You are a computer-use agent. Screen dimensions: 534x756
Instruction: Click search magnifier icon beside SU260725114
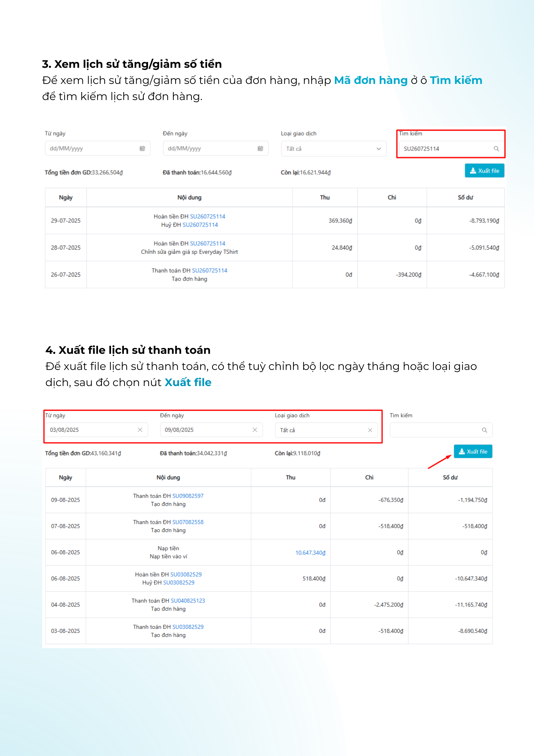496,149
